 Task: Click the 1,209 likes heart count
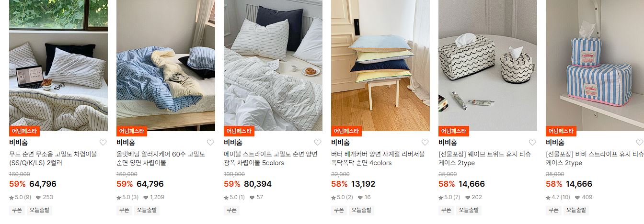point(153,197)
